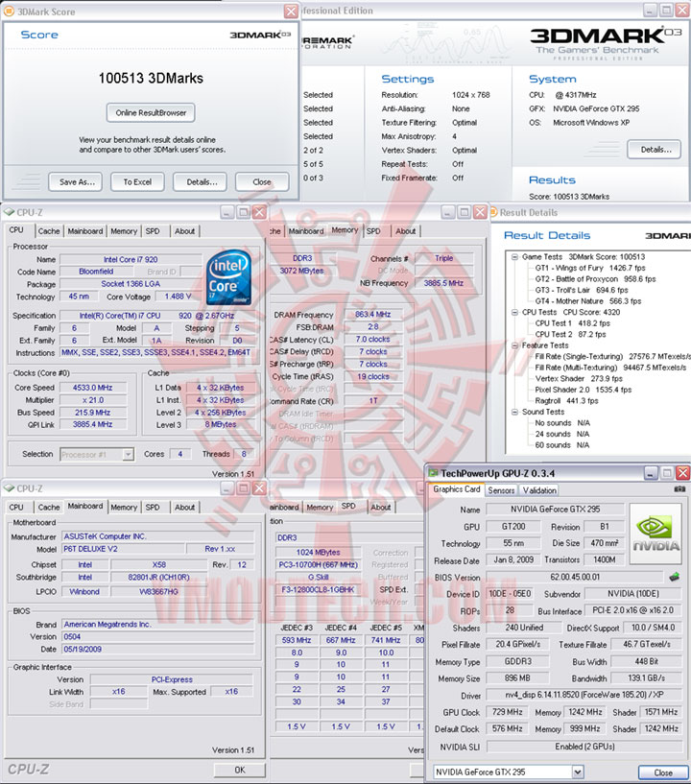Select Cache tab in the CPU-Z mainboard window
This screenshot has height=784, width=691.
[49, 507]
